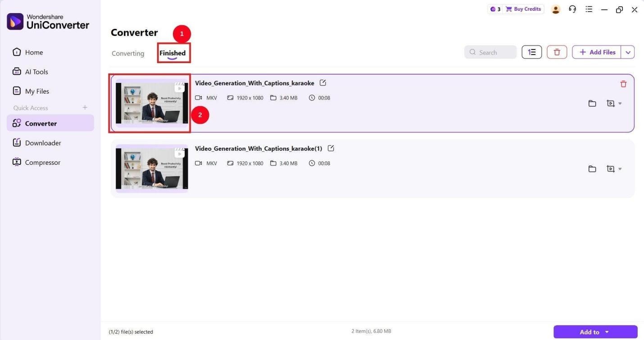The width and height of the screenshot is (644, 340).
Task: Open the user account avatar
Action: [556, 9]
